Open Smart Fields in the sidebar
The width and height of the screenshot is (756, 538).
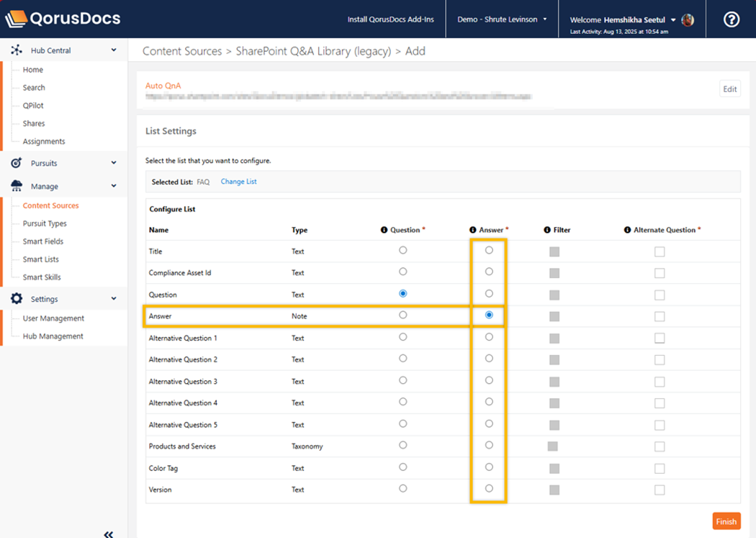coord(43,241)
